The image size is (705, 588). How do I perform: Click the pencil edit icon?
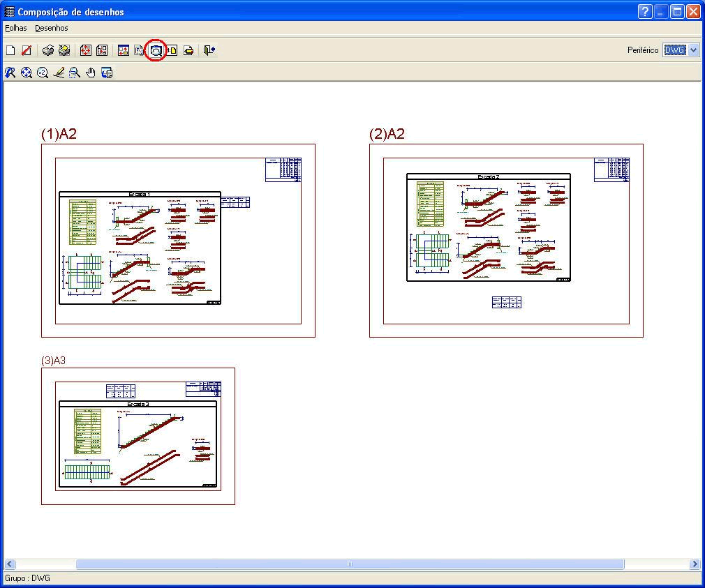pyautogui.click(x=59, y=73)
